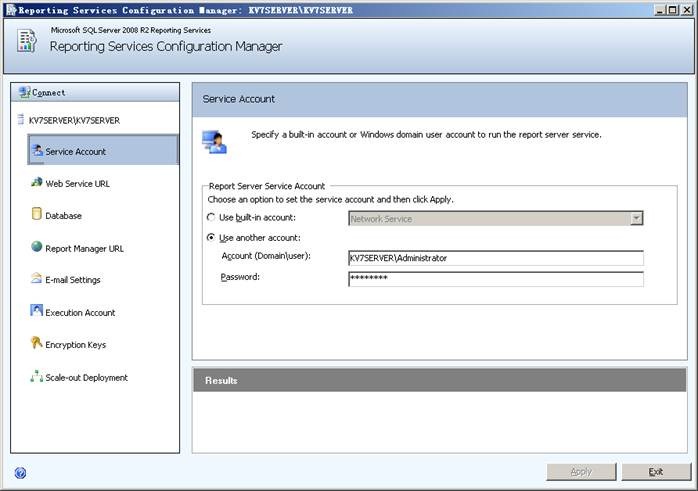Click the Database cylinder icon

pyautogui.click(x=37, y=215)
